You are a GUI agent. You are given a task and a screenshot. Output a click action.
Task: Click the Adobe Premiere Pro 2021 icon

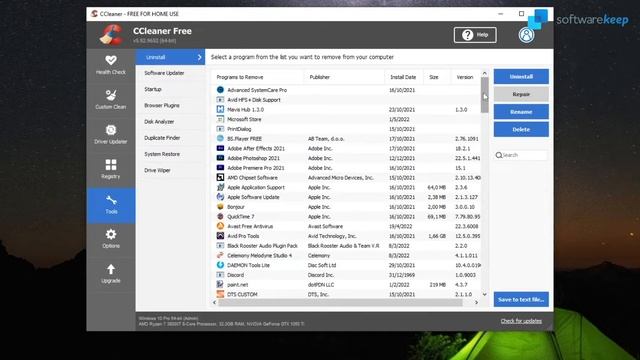[220, 168]
